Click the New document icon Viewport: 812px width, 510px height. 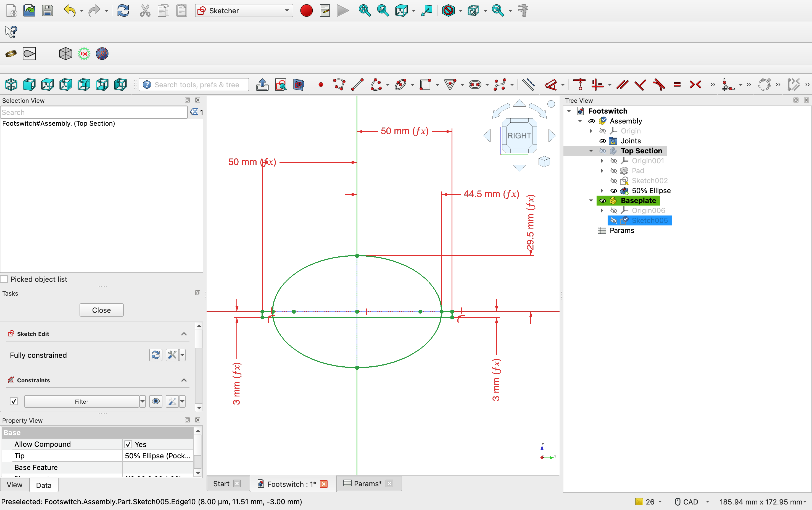tap(12, 10)
